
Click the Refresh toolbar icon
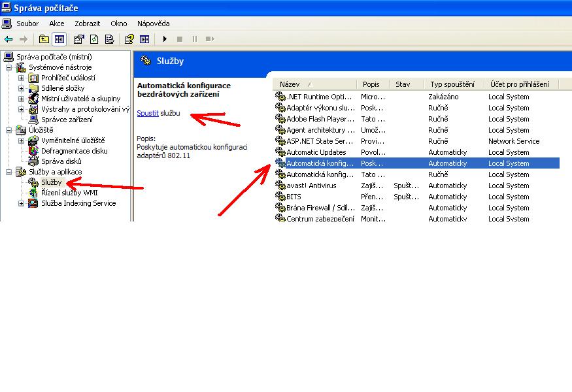[94, 39]
